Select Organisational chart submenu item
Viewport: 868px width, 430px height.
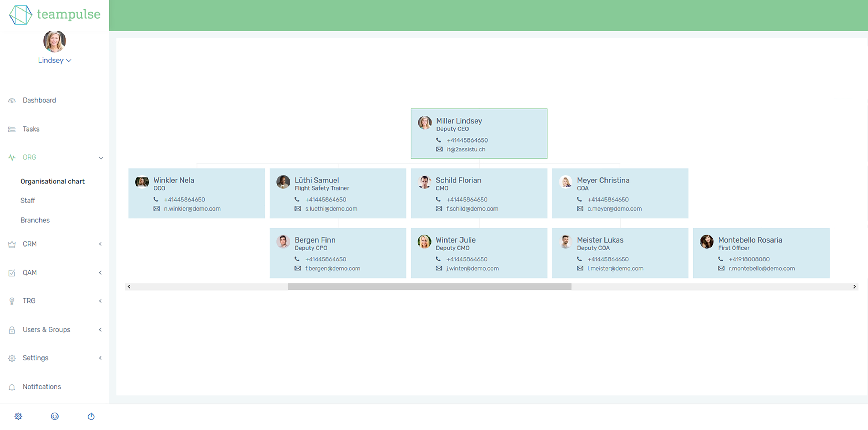coord(52,181)
